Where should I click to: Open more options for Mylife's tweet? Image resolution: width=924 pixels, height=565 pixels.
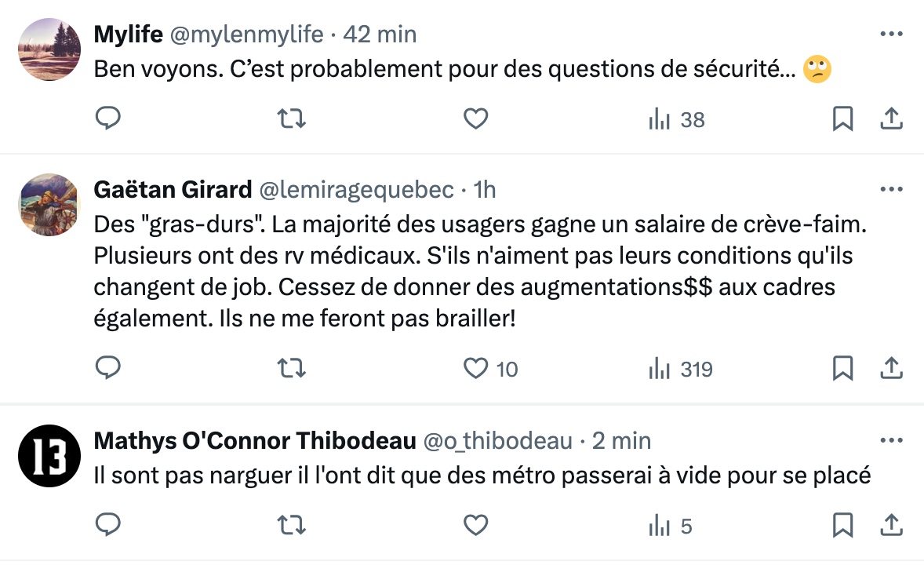892,35
